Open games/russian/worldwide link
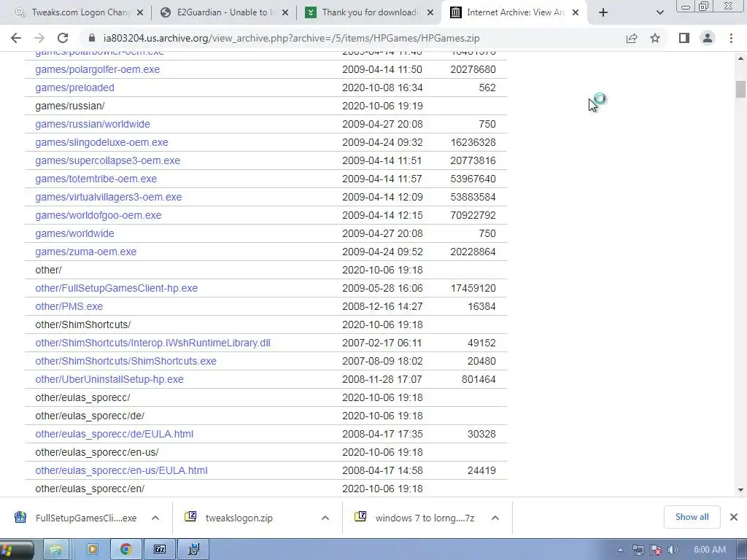 93,124
